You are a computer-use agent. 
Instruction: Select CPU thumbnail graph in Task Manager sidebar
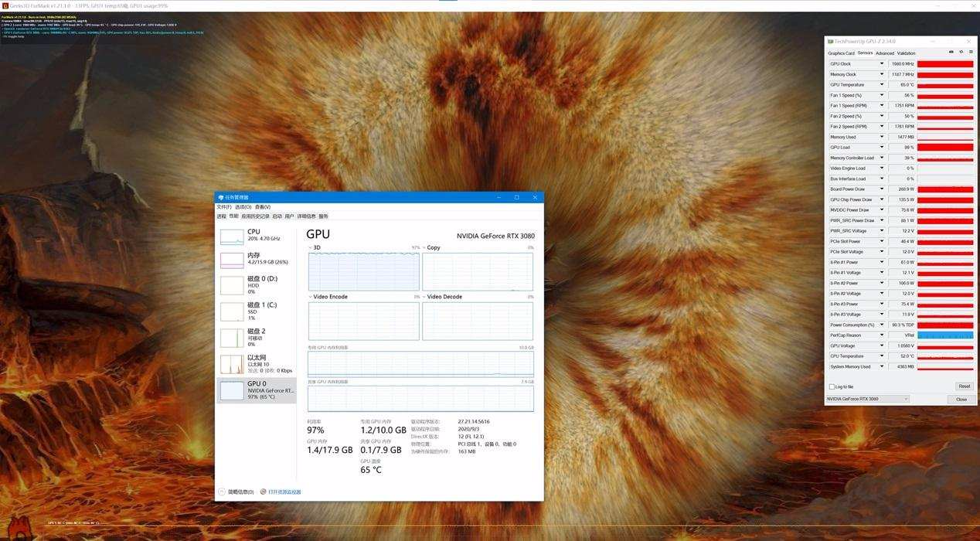232,236
